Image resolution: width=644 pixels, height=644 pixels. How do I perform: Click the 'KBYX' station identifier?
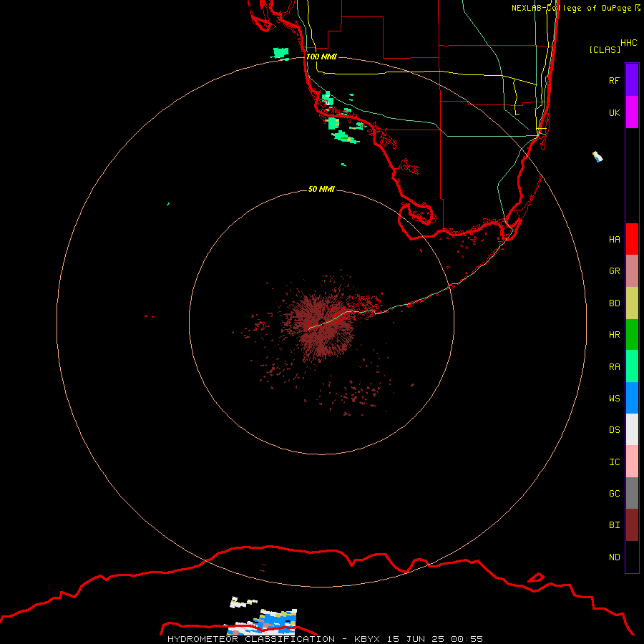(367, 639)
